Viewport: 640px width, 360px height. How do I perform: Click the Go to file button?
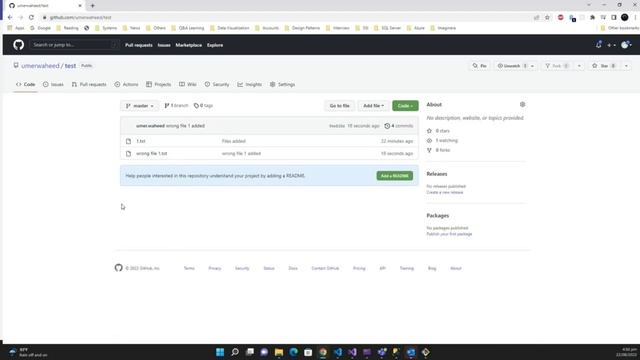340,106
